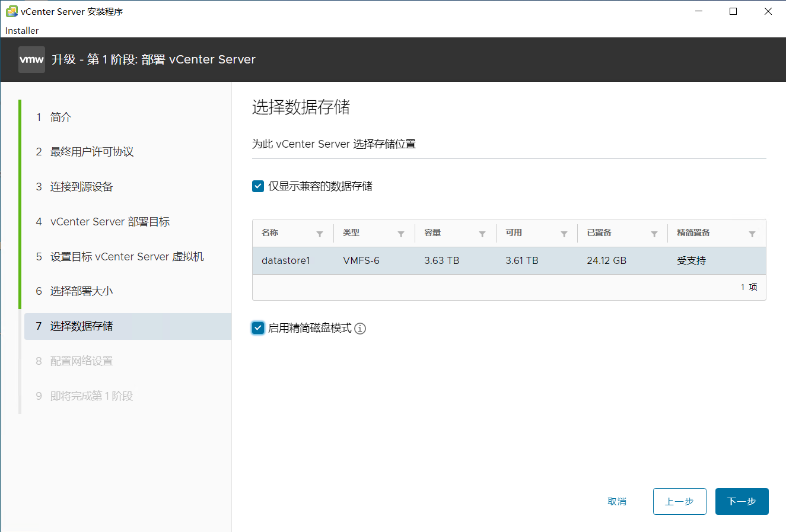Open the filter icon in 已置备 column
The width and height of the screenshot is (786, 532).
click(654, 234)
